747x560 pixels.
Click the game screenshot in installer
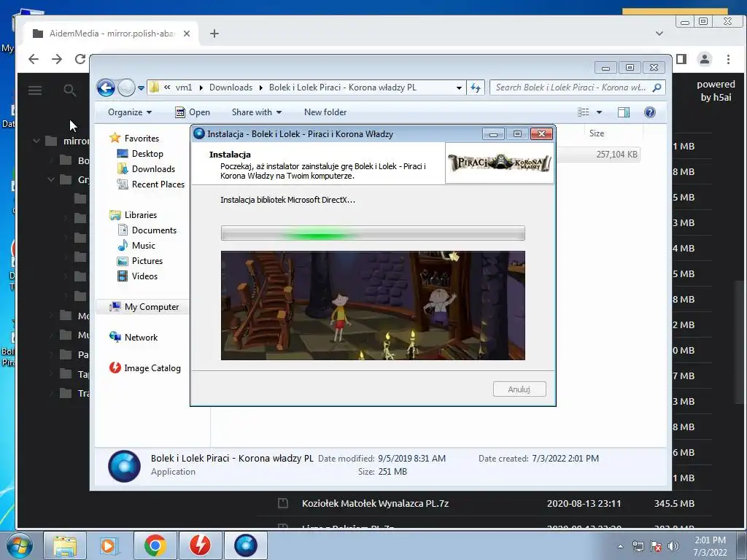tap(373, 306)
